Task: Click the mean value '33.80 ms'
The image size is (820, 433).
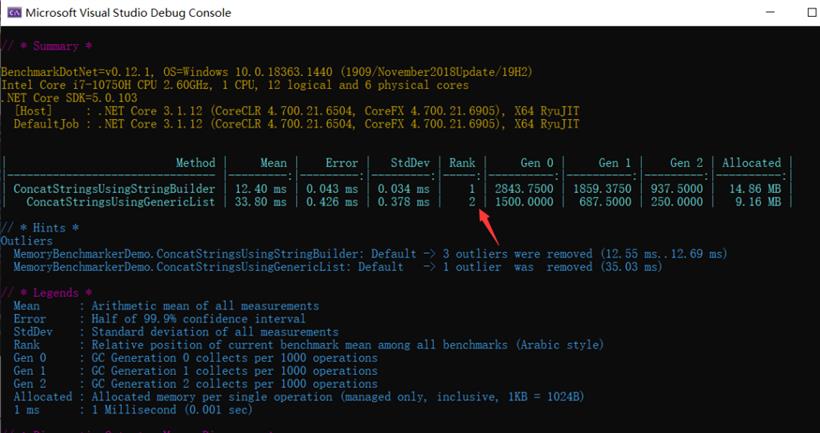Action: 260,202
